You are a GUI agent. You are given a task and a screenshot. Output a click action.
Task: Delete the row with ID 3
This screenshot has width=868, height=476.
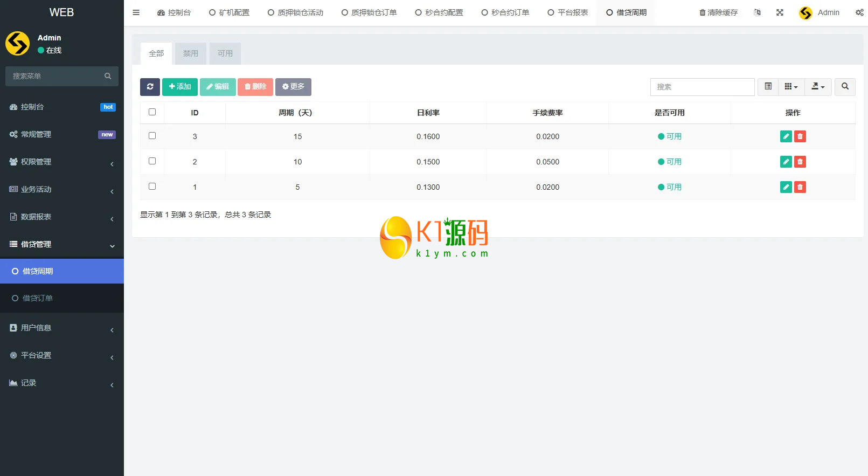(x=800, y=136)
